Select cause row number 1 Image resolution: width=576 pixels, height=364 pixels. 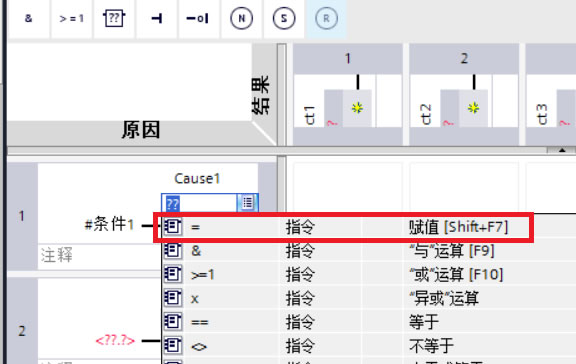(22, 216)
